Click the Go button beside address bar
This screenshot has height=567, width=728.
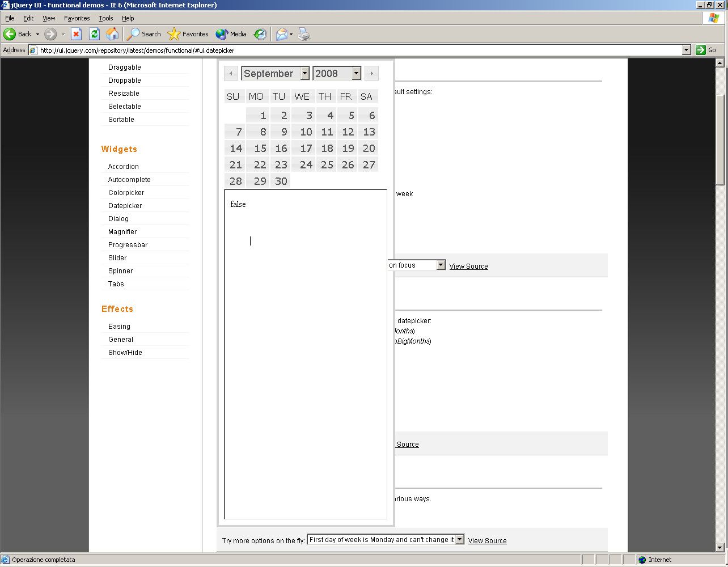click(706, 50)
